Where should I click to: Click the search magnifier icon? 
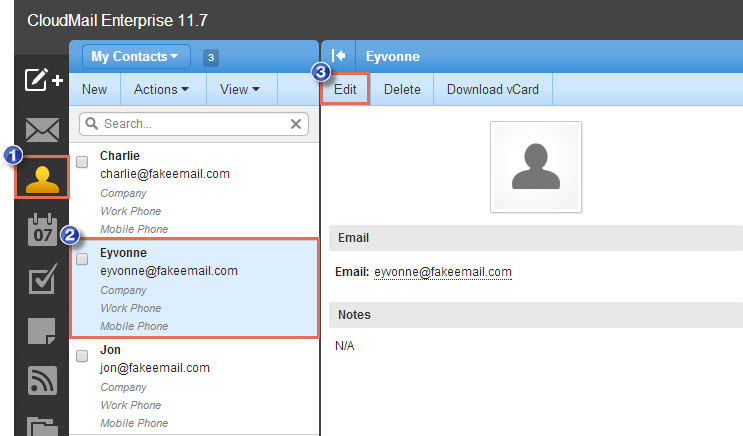pos(91,124)
